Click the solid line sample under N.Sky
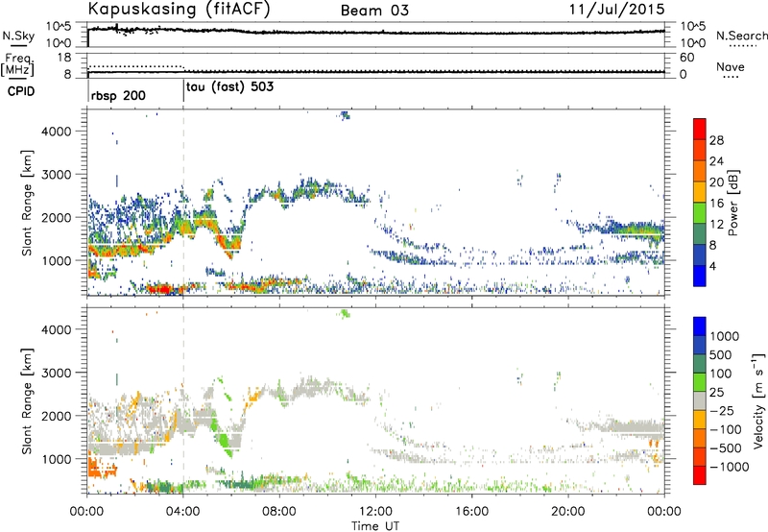 (18, 45)
